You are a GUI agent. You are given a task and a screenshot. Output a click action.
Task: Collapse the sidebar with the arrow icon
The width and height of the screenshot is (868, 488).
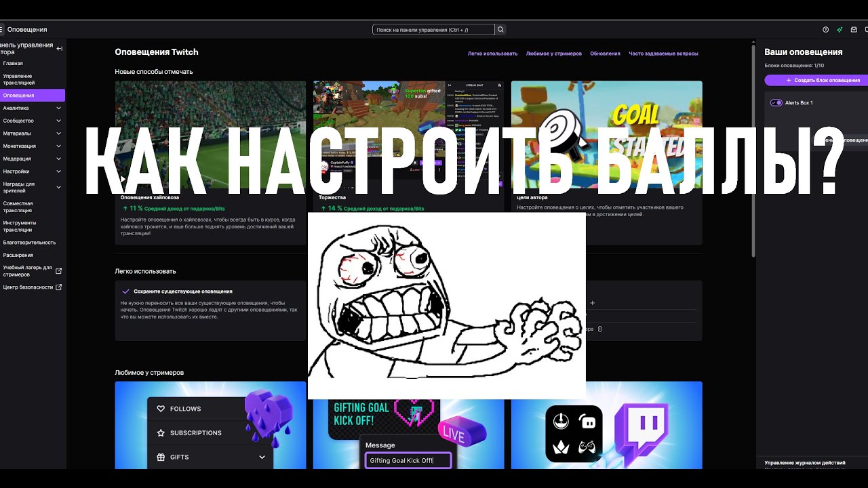tap(60, 48)
